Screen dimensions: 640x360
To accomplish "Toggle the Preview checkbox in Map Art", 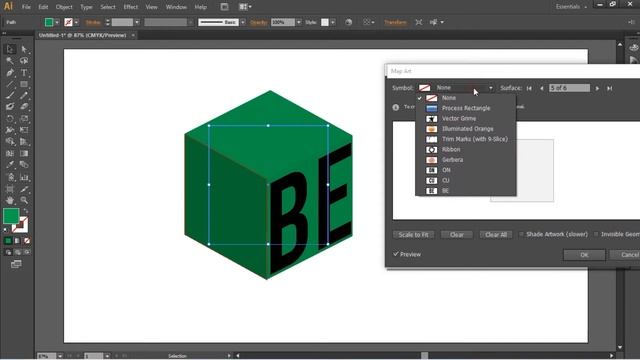I will point(396,254).
